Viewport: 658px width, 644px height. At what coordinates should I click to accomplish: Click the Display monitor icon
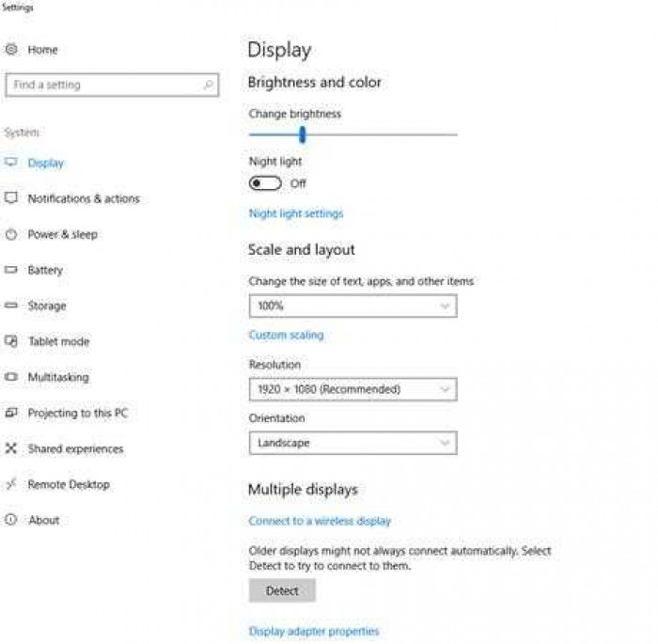[11, 163]
